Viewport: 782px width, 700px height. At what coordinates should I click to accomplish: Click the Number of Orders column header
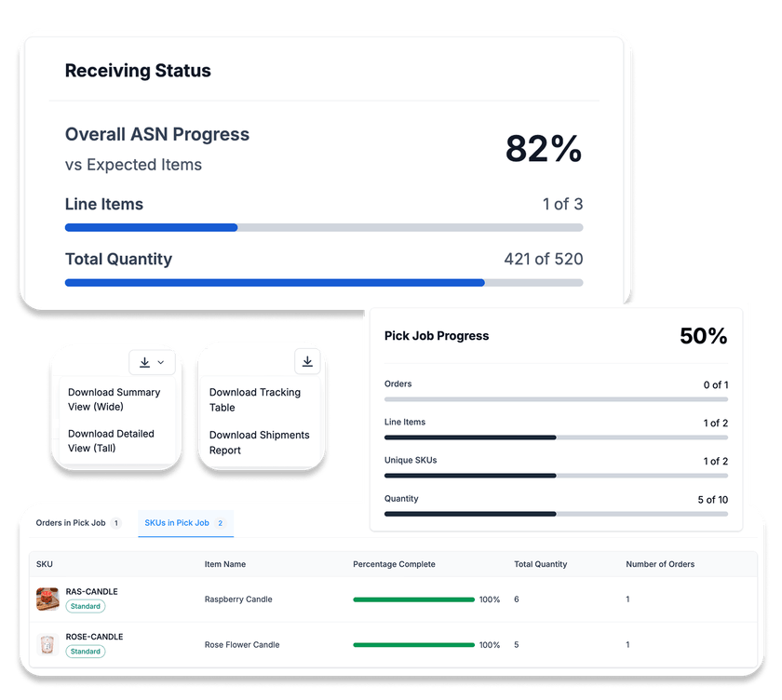coord(659,564)
